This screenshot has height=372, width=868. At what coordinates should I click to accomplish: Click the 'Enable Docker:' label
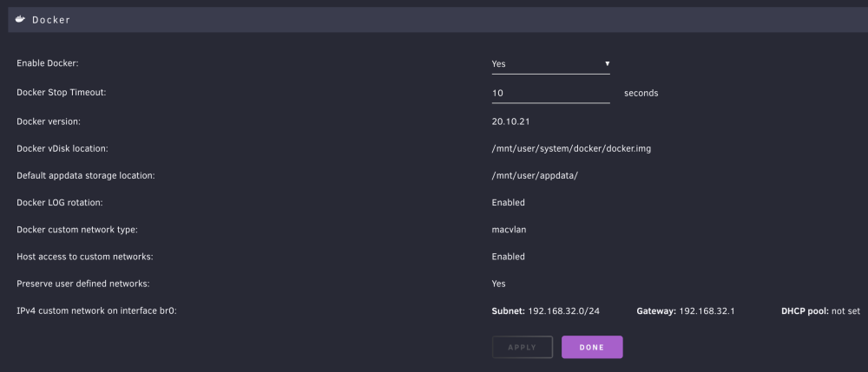[x=48, y=63]
